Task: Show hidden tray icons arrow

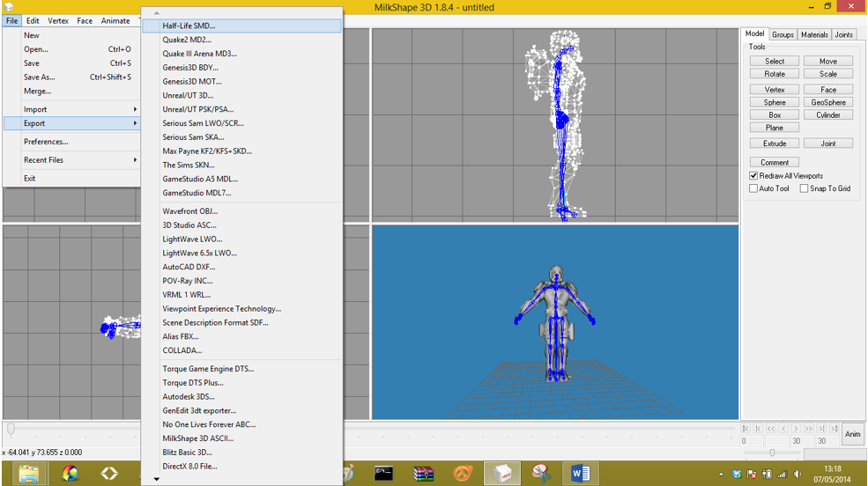Action: click(721, 475)
